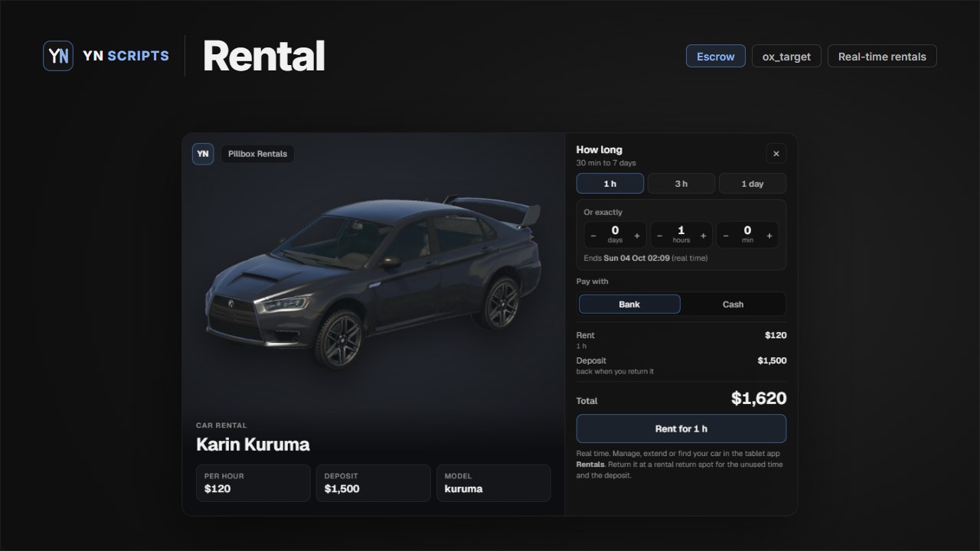Click the YN SCRIPTS brand name text
The height and width of the screenshot is (551, 980).
pyautogui.click(x=126, y=56)
